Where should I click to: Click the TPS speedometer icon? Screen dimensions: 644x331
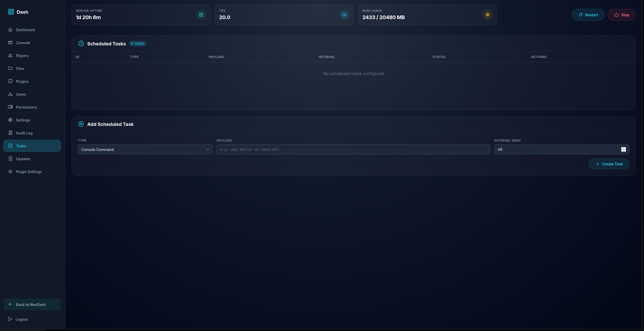click(x=344, y=15)
